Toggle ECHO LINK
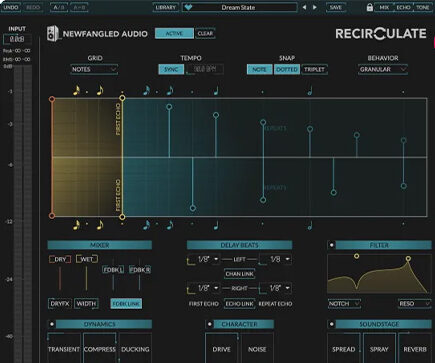This screenshot has height=363, width=435. [239, 304]
